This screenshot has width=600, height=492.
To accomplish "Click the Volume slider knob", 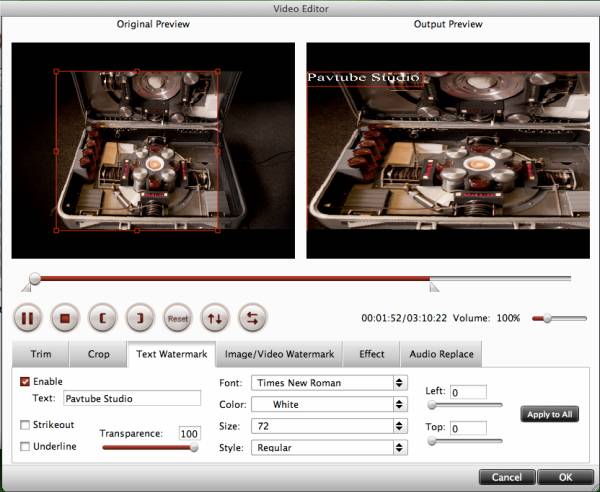I will click(548, 318).
